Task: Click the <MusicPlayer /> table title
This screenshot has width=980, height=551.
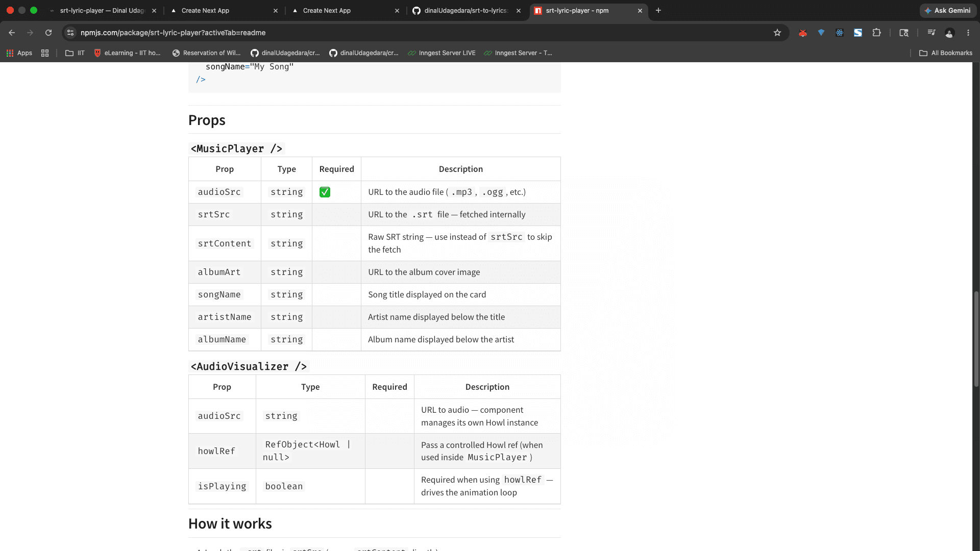Action: [236, 148]
